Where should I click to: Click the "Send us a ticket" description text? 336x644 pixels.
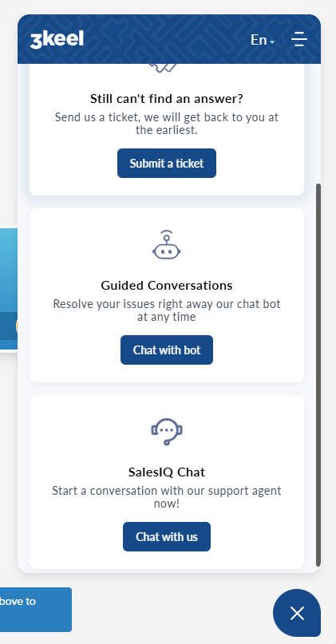click(167, 124)
